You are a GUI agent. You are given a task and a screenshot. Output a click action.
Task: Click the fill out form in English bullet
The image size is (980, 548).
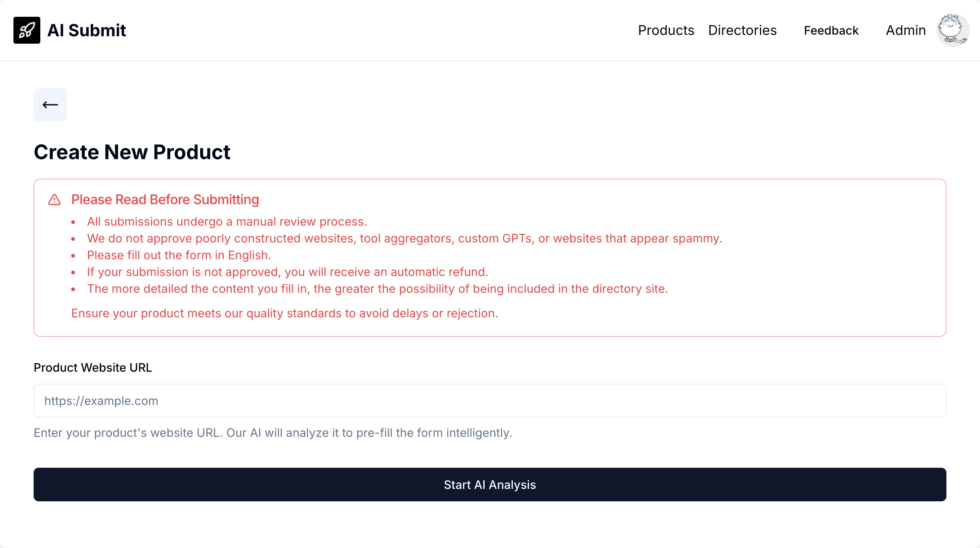tap(179, 255)
